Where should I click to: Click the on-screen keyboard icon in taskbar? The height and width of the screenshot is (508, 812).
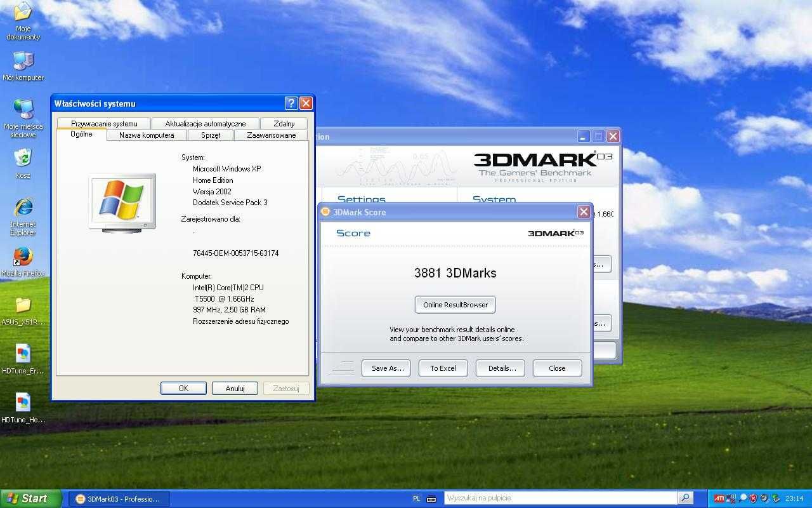pyautogui.click(x=431, y=498)
